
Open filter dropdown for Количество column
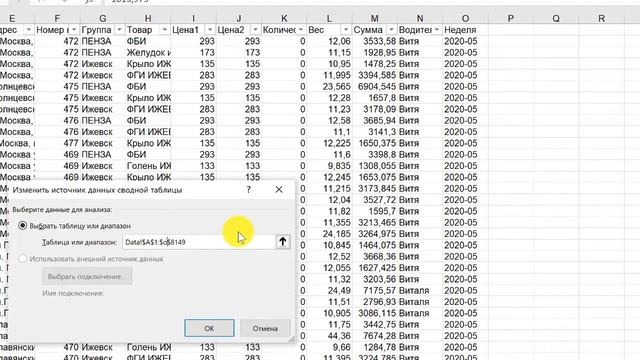click(301, 30)
